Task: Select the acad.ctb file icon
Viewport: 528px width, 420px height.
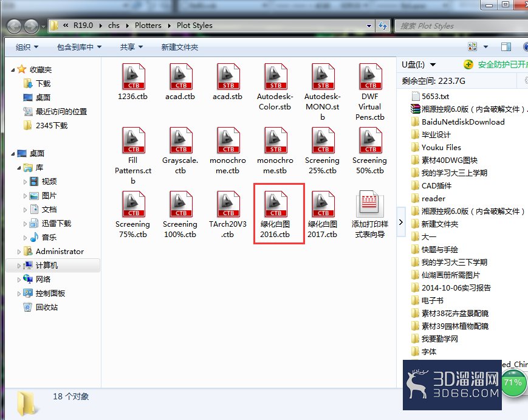Action: click(x=181, y=77)
